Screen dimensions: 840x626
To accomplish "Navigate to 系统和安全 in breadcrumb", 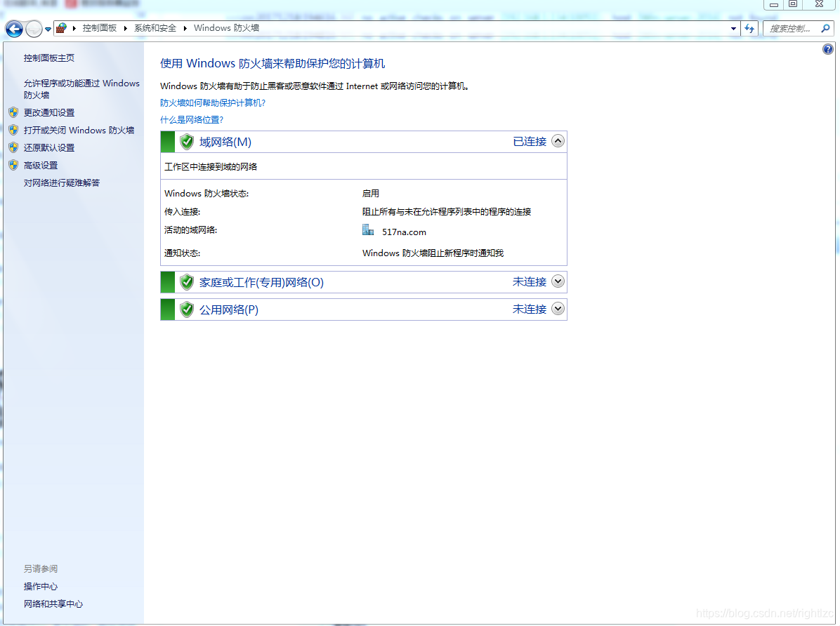I will 155,29.
